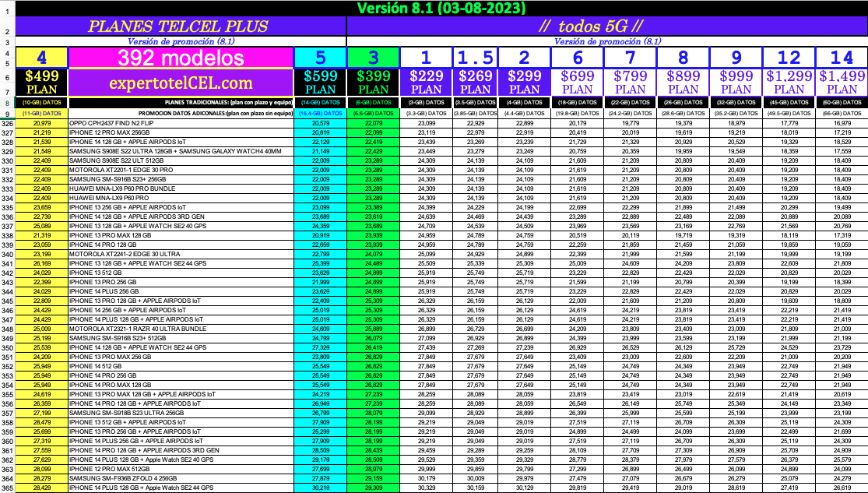Click the "392 modelos" magenta cell

pos(181,58)
